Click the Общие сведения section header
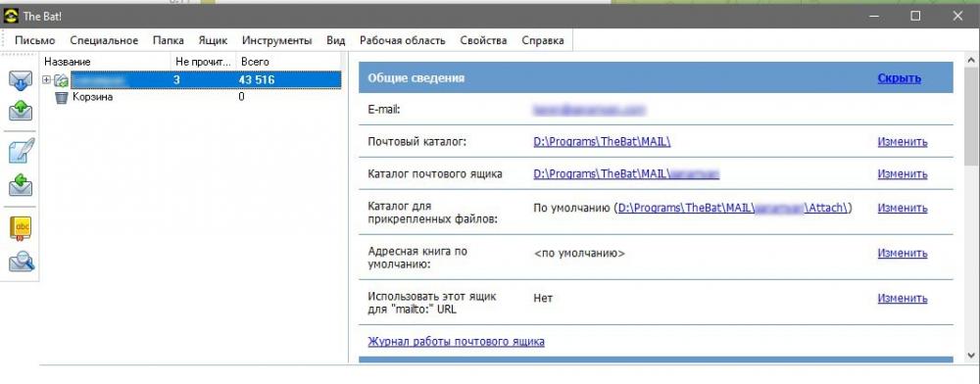Viewport: 980px width, 384px height. (656, 78)
